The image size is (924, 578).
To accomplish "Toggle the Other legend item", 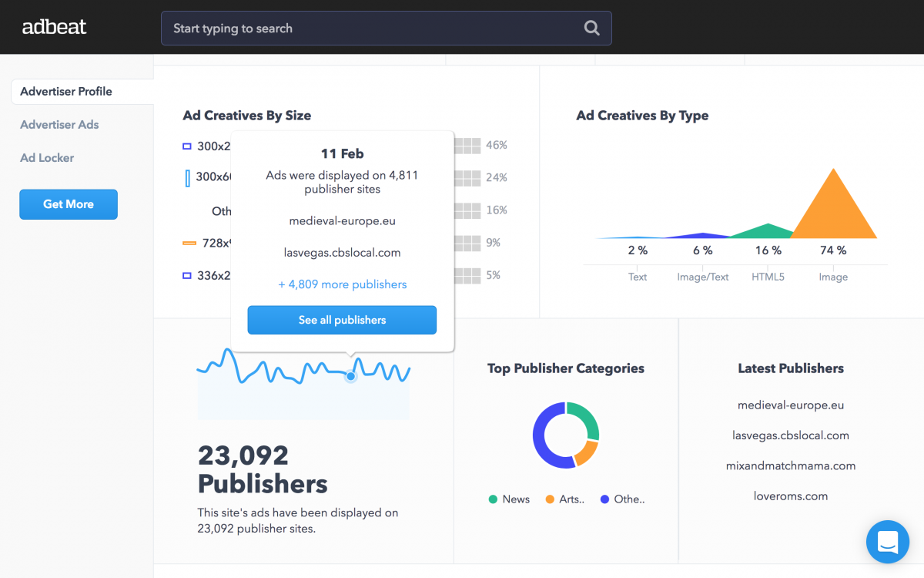I will [x=622, y=499].
